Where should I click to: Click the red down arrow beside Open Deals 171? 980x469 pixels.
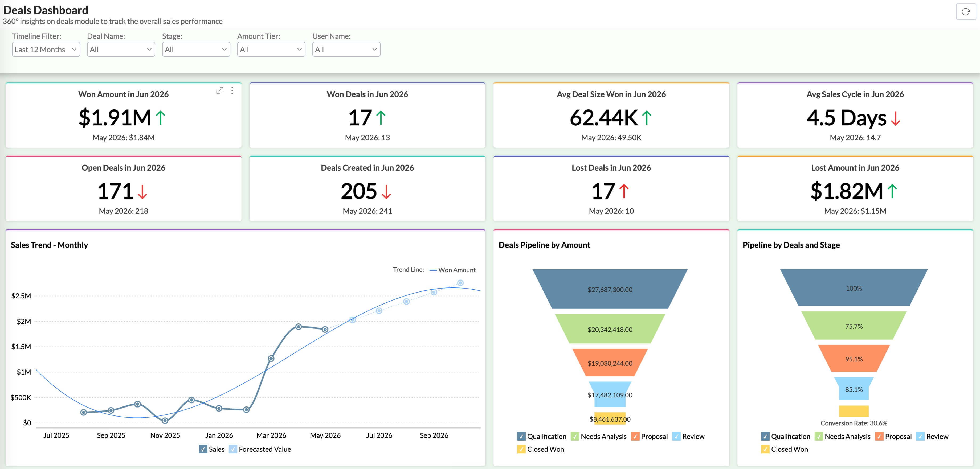coord(142,192)
